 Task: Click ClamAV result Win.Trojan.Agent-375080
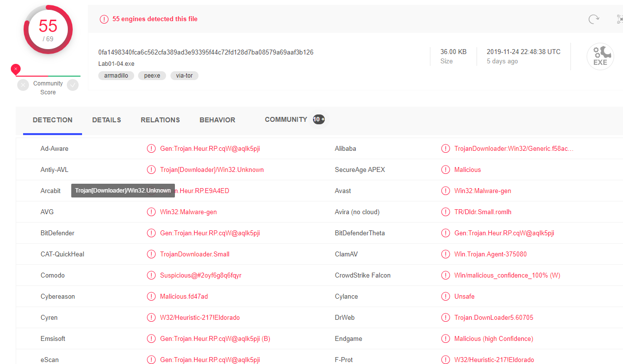click(x=490, y=254)
